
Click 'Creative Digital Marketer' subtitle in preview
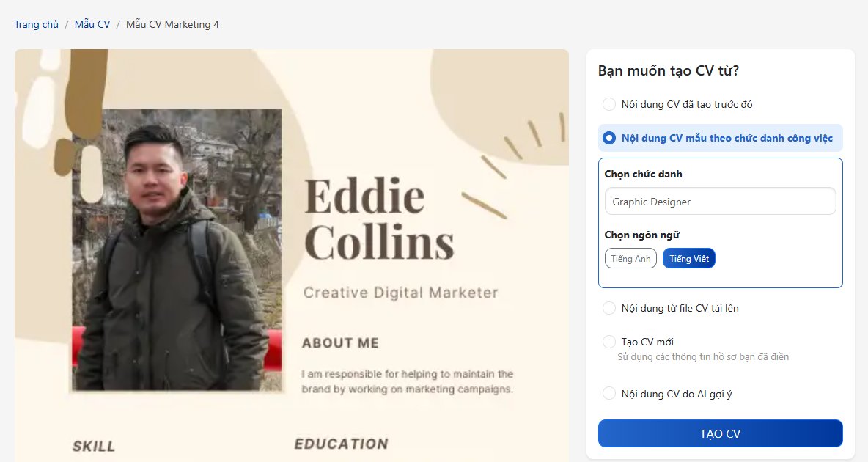401,293
